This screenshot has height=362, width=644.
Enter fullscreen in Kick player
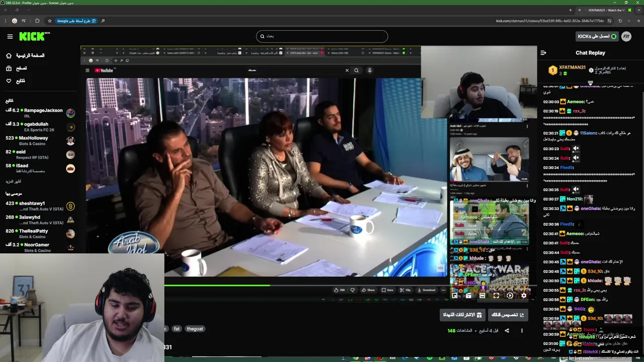[496, 296]
